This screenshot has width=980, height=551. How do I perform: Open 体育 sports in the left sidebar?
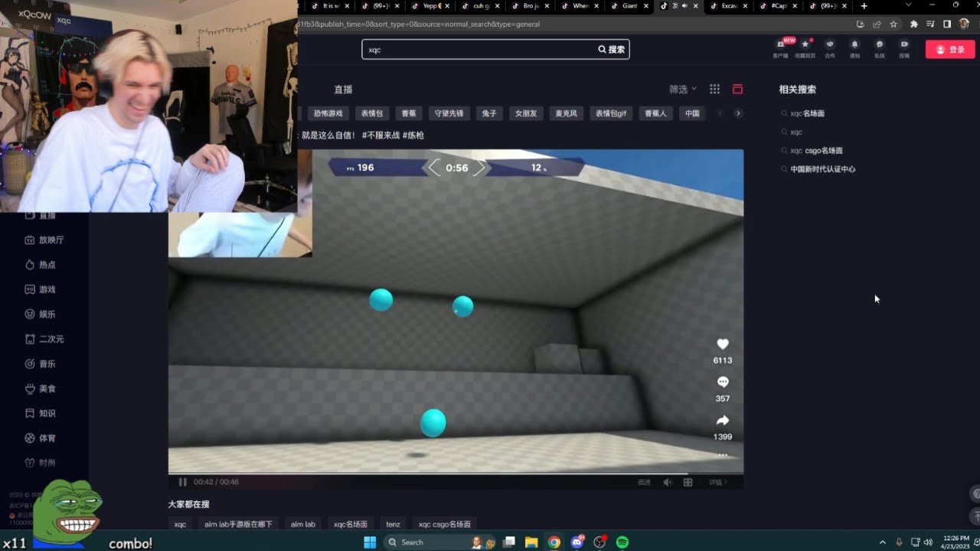(x=40, y=439)
